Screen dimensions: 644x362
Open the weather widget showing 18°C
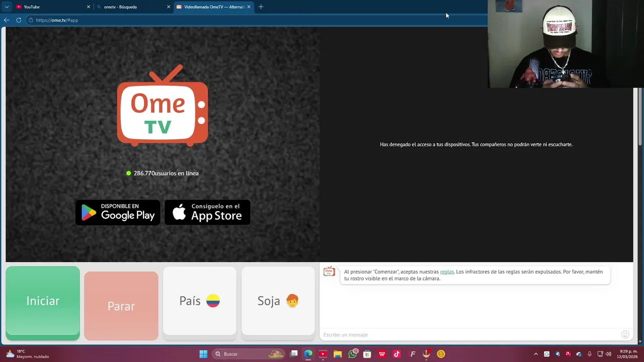click(x=28, y=354)
